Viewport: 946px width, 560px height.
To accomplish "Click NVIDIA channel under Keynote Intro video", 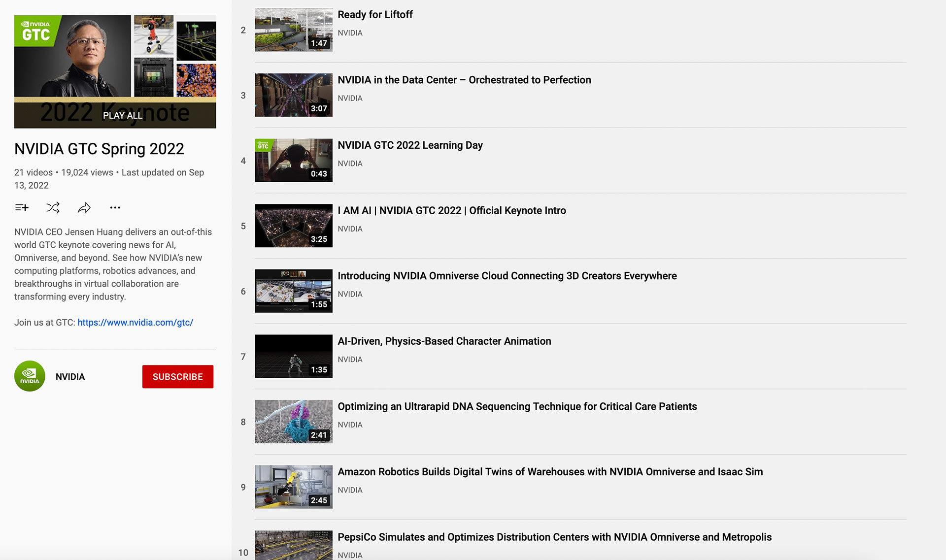I will 350,229.
